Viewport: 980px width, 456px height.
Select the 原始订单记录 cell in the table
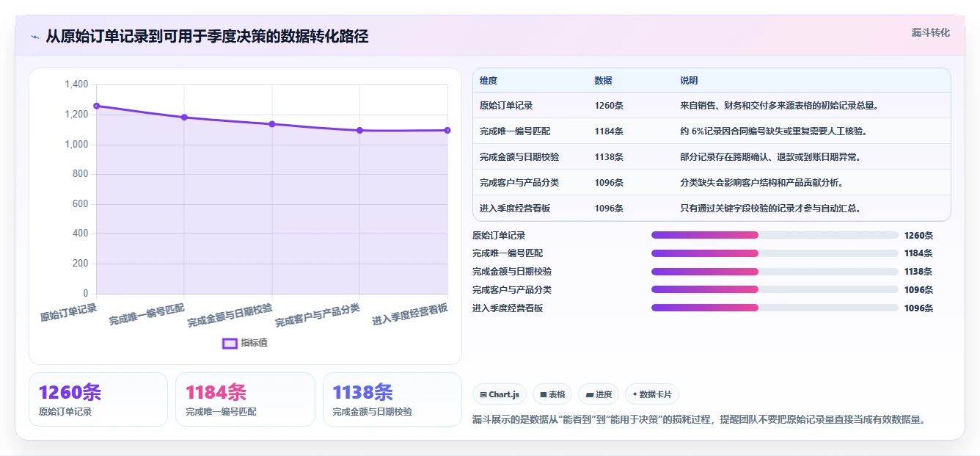[506, 106]
